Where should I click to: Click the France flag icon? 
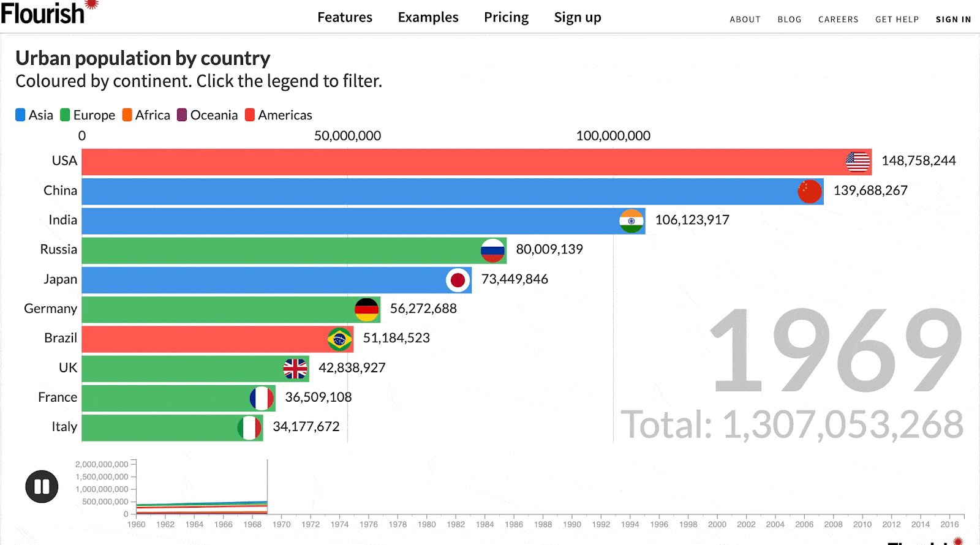point(262,399)
